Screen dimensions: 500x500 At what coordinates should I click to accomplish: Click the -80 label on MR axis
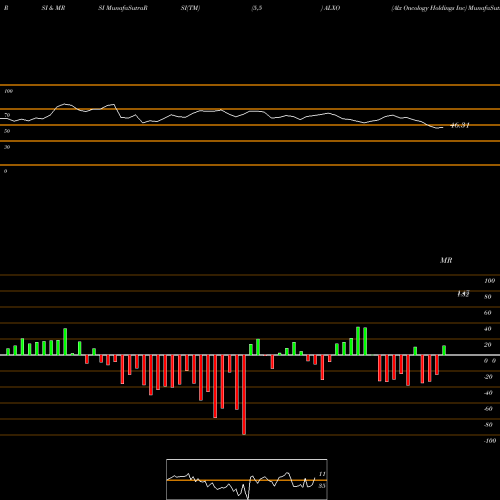tap(488, 425)
